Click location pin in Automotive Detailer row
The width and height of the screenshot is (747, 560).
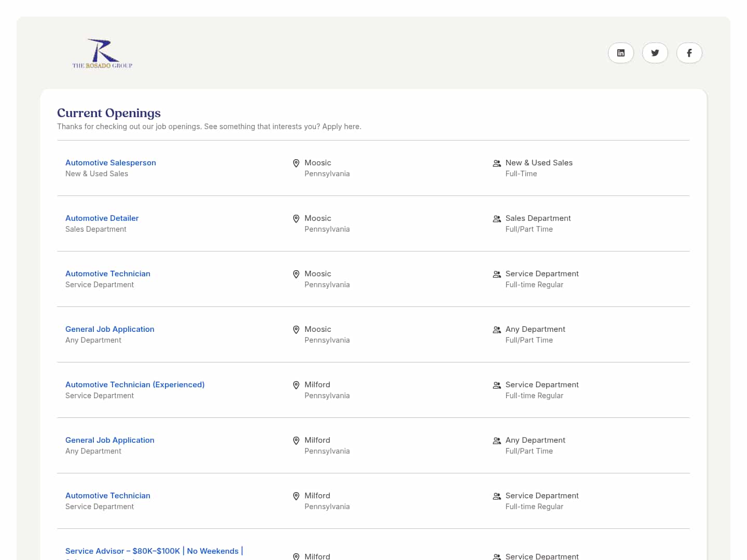click(296, 219)
